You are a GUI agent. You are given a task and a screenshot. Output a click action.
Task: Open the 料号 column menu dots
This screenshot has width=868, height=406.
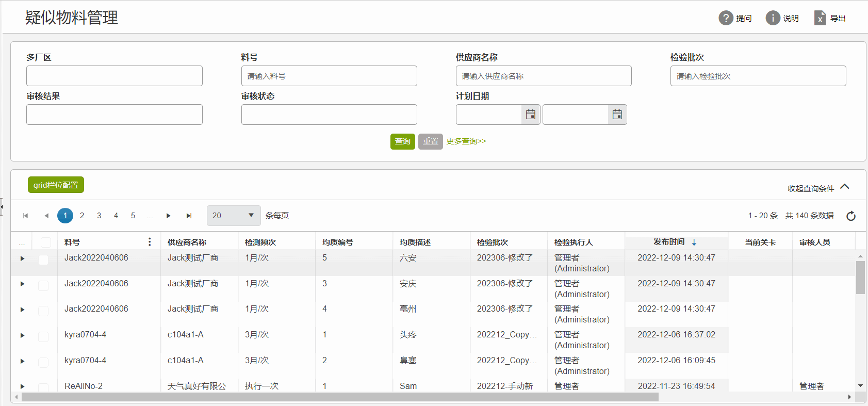click(150, 242)
